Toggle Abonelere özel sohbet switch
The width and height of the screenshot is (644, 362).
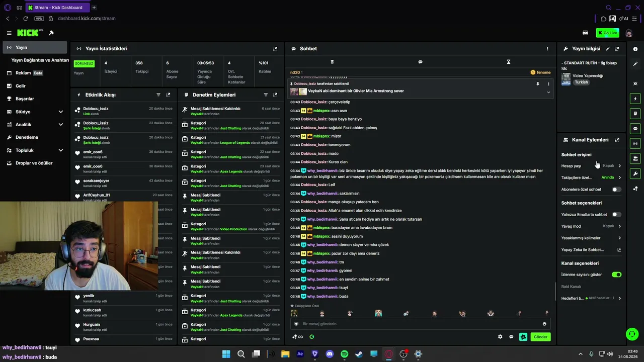point(616,190)
